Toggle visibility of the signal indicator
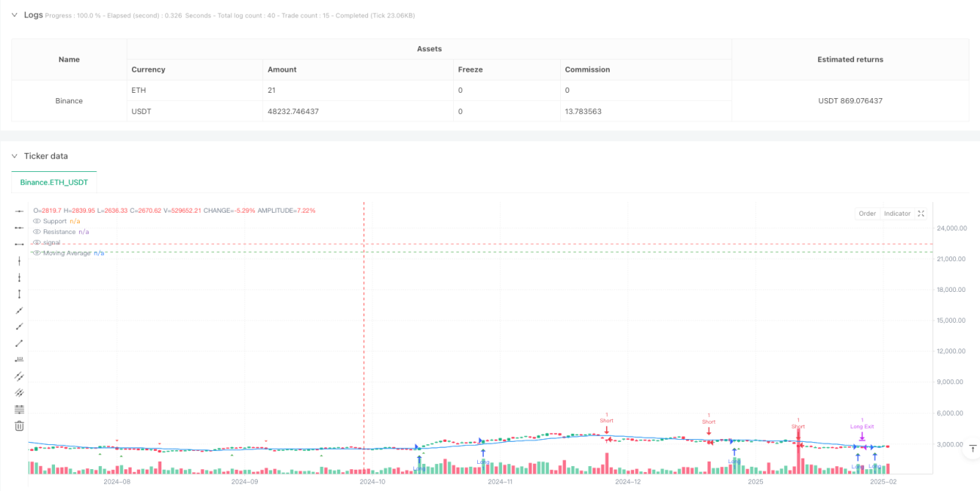The height and width of the screenshot is (491, 980). click(x=37, y=242)
